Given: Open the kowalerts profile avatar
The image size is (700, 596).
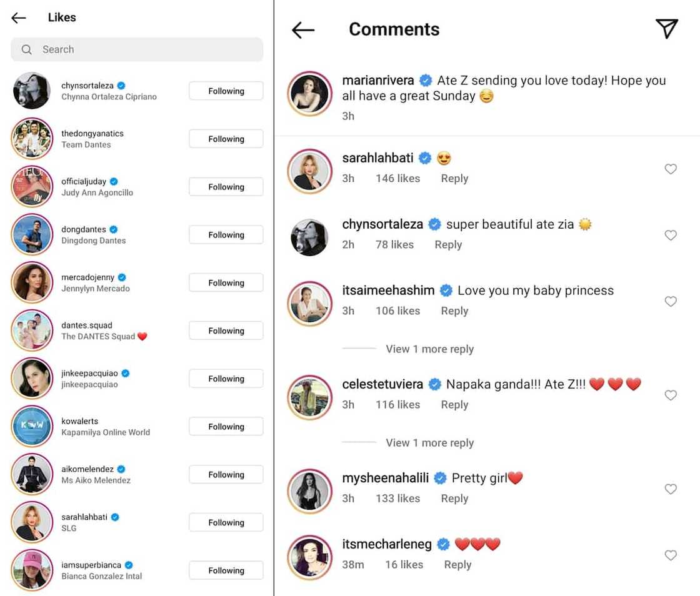Looking at the screenshot, I should click(31, 426).
